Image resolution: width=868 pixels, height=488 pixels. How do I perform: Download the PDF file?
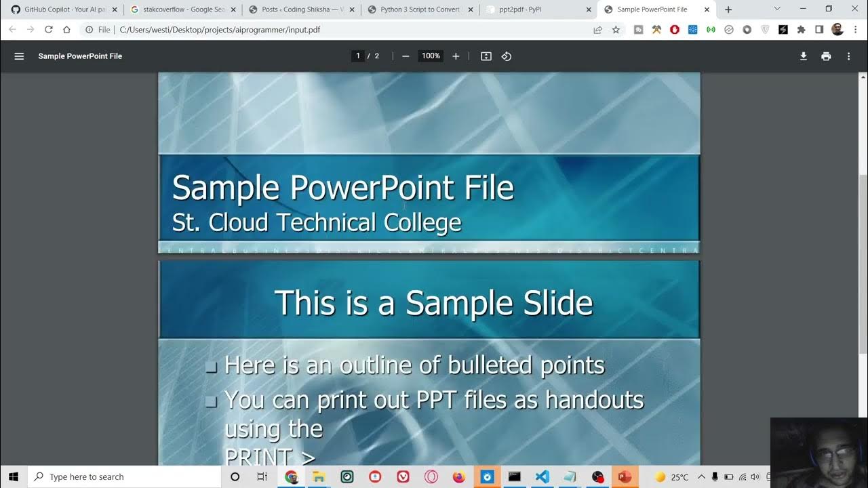coord(804,56)
